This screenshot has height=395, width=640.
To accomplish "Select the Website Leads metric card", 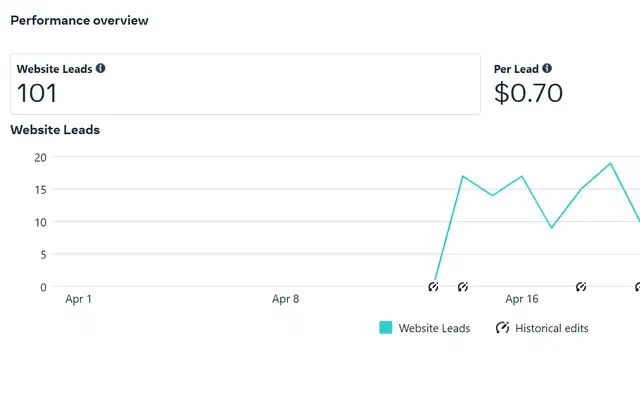I will pyautogui.click(x=245, y=84).
